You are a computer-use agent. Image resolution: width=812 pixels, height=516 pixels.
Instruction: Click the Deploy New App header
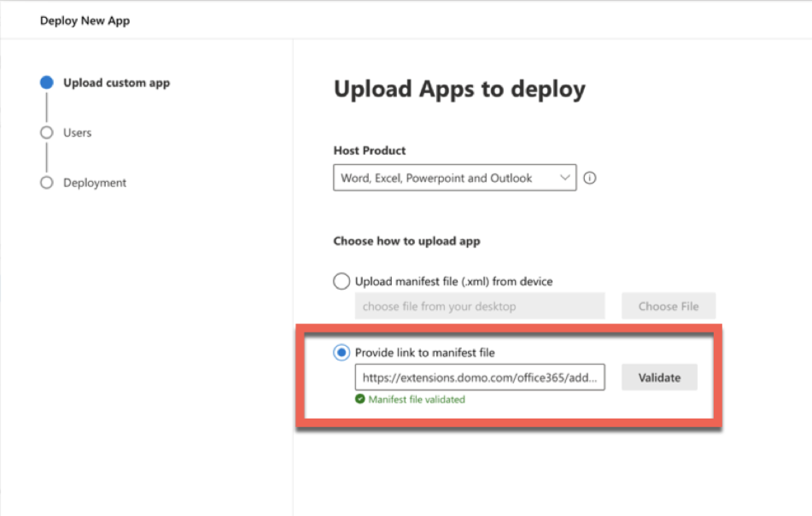tap(83, 20)
